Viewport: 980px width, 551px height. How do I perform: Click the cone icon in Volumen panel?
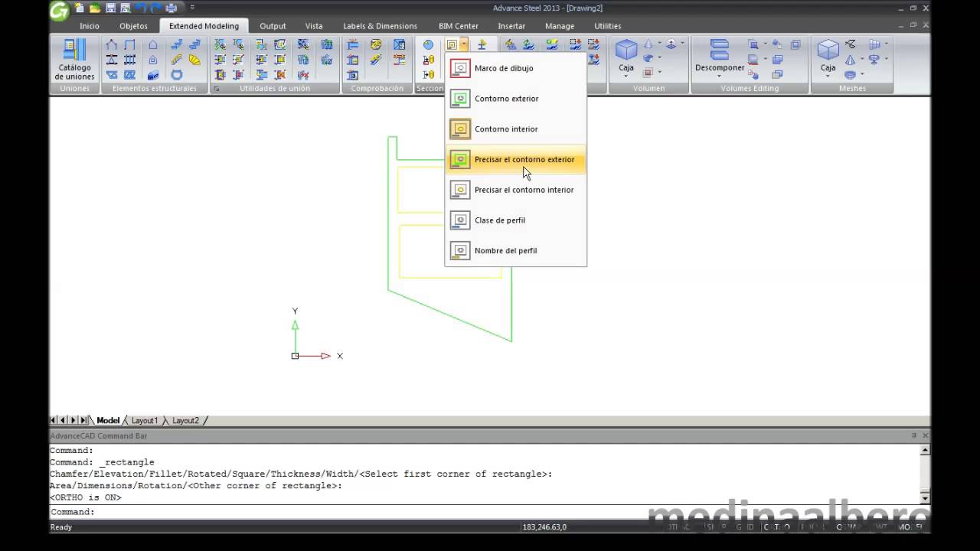(648, 44)
